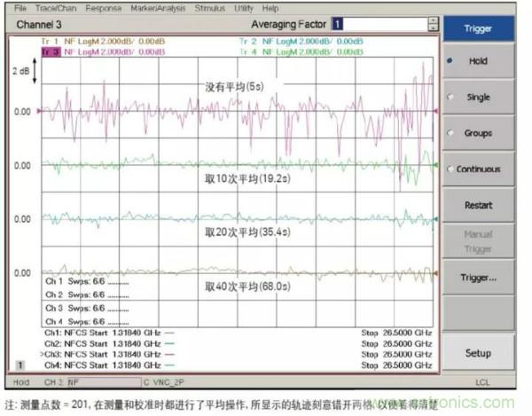Click the Averaging Factor input field
The height and width of the screenshot is (416, 532).
point(379,25)
